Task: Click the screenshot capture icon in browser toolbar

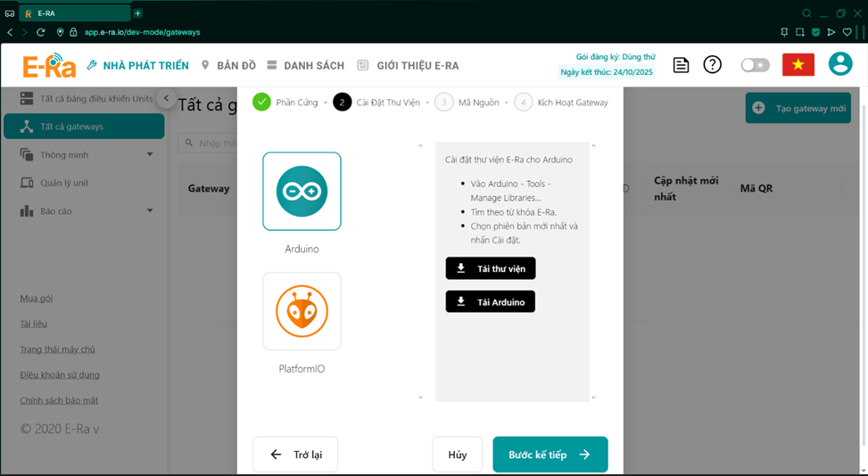Action: click(x=800, y=32)
